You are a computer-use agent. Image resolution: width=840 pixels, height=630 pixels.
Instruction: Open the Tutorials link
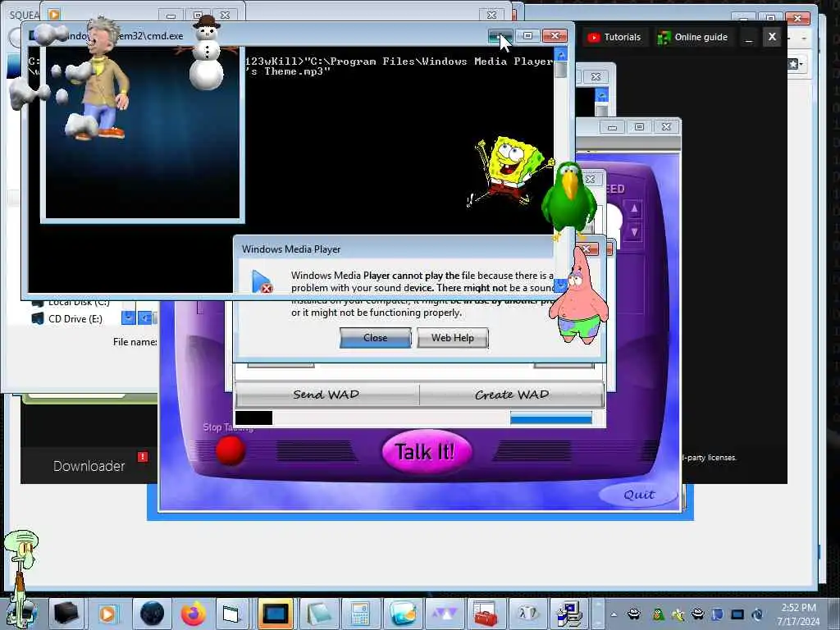click(x=614, y=37)
